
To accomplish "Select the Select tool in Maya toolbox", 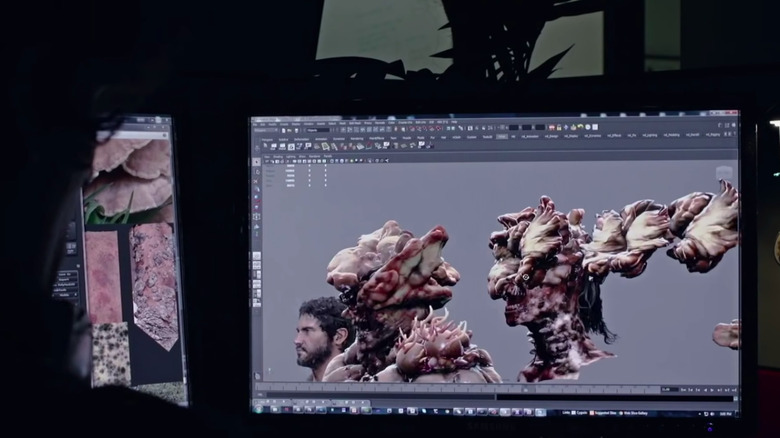I will [257, 162].
